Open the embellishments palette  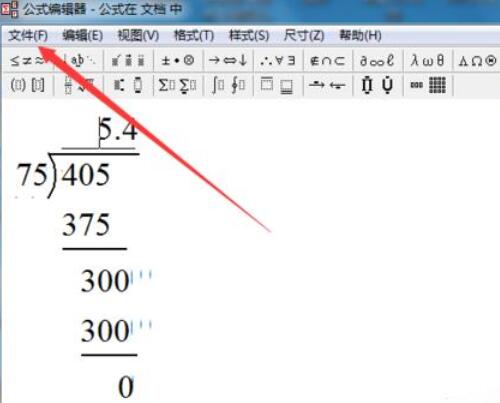click(x=129, y=61)
